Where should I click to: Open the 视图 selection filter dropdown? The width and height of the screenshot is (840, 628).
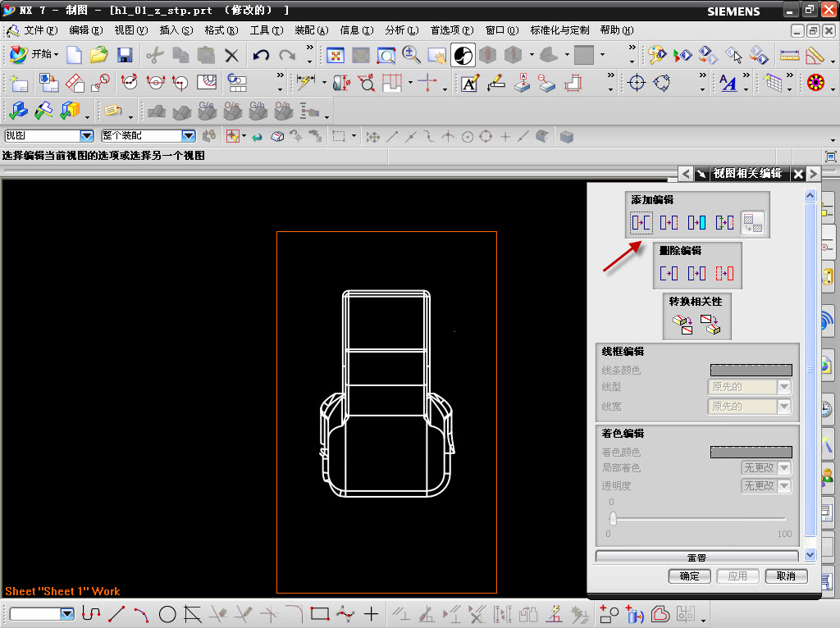pyautogui.click(x=86, y=136)
